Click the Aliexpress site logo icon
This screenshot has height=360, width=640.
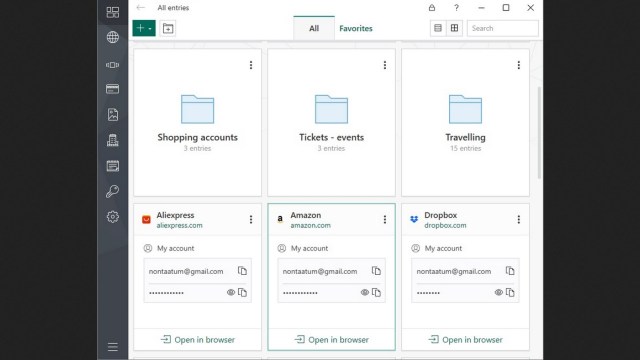pos(146,220)
